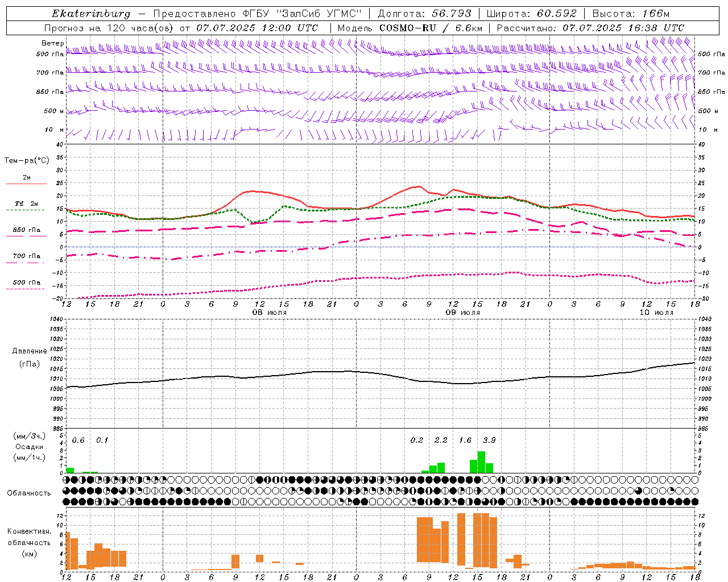Click the '(мм/1ч.)' precipitation unit label
Screen dimensions: 728x582
[30, 457]
